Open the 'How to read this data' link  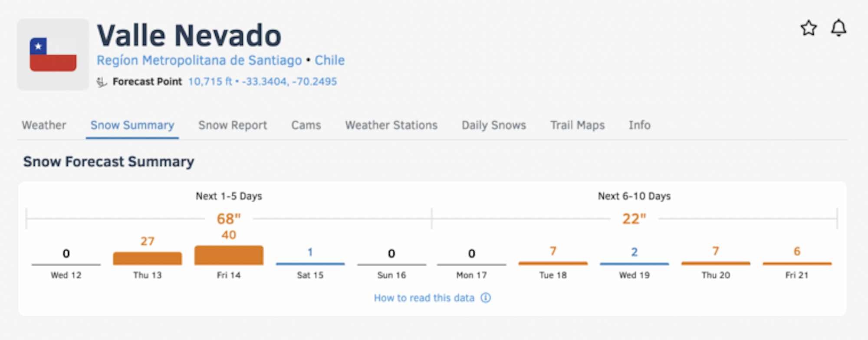coord(424,298)
